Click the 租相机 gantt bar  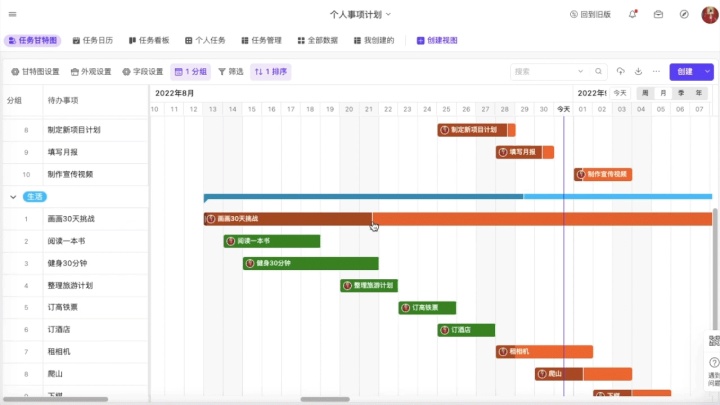click(x=544, y=352)
